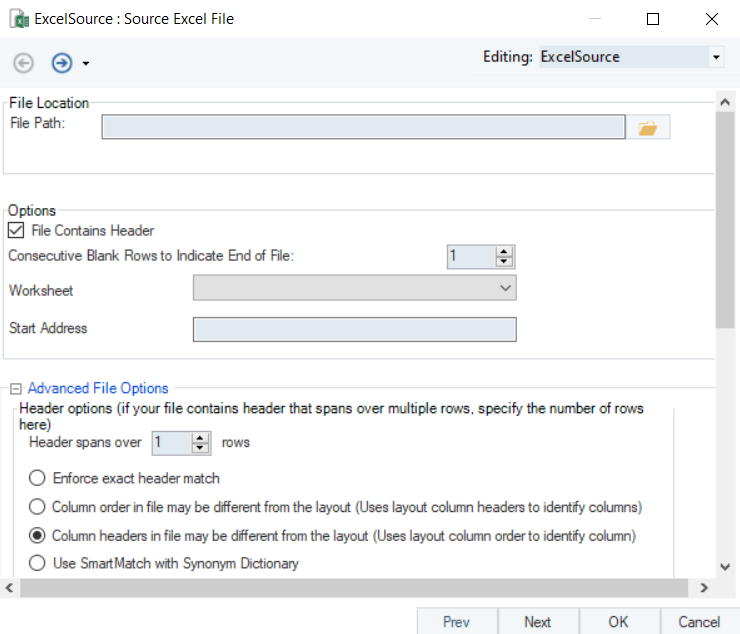Open the Editing ExcelSource dropdown
The width and height of the screenshot is (740, 634).
(715, 58)
